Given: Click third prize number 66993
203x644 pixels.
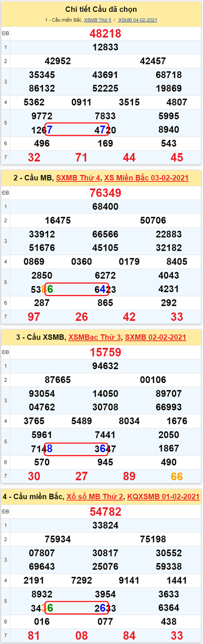Looking at the screenshot, I should (169, 407).
